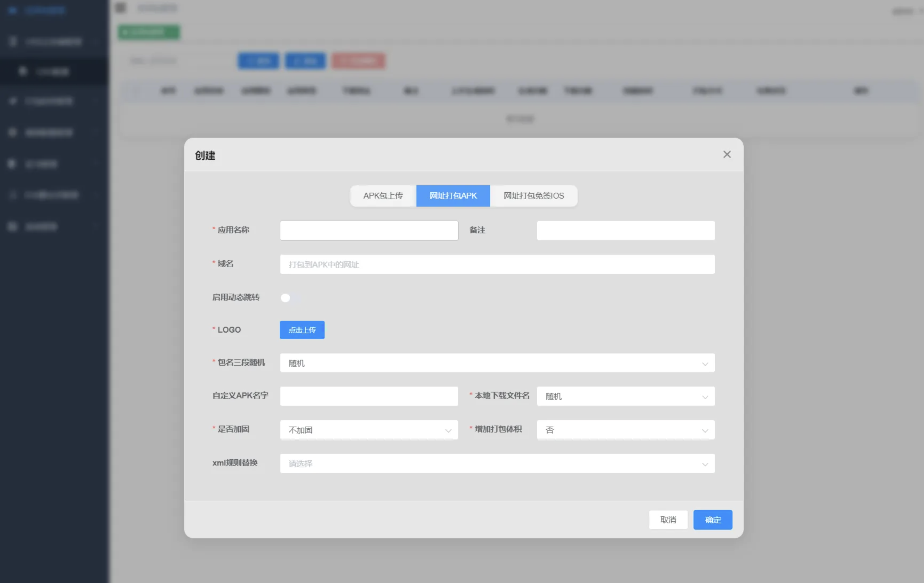This screenshot has height=583, width=924.
Task: Open the 是否加固 dropdown
Action: pyautogui.click(x=369, y=430)
